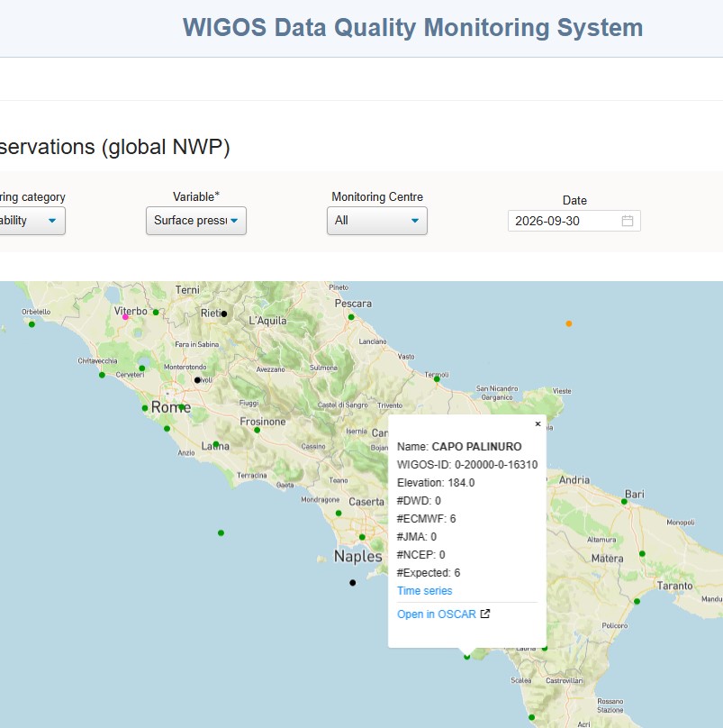Select the green station marker at Civitavecchia
Image resolution: width=723 pixels, height=728 pixels.
tap(102, 375)
